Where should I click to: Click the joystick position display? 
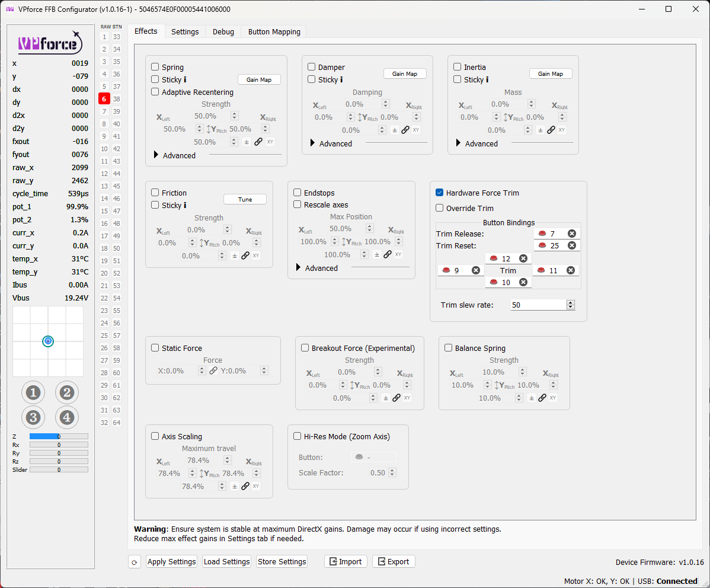(x=48, y=341)
